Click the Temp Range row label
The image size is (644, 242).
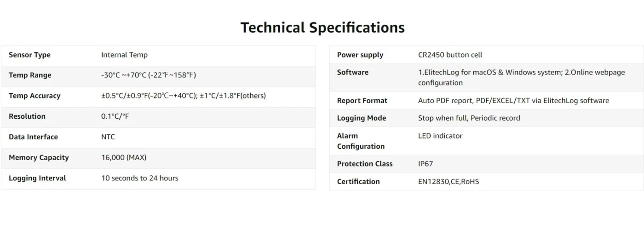(x=30, y=75)
